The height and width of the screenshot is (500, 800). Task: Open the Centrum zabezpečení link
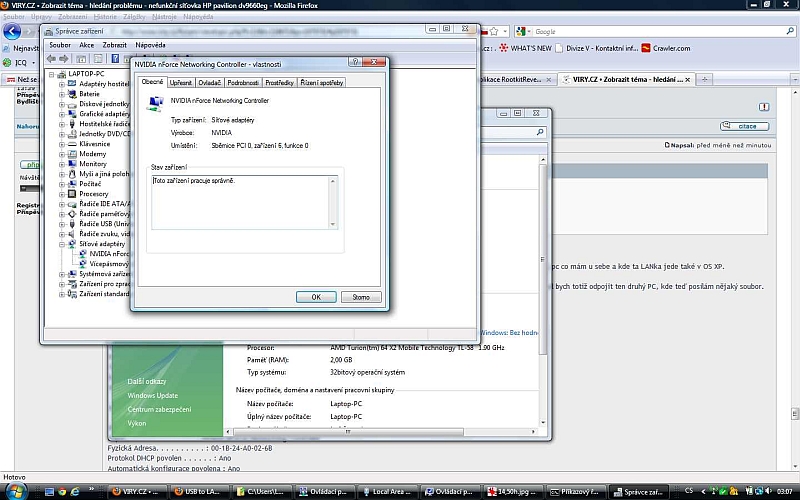coord(159,409)
